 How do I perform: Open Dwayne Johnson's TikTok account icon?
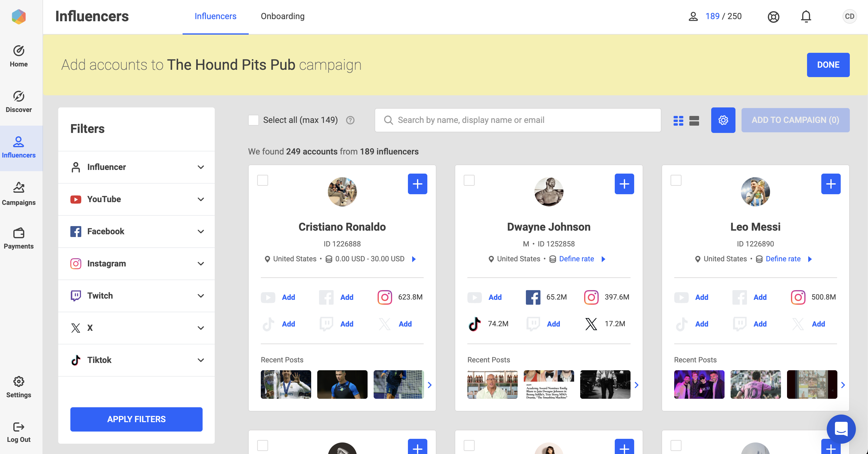(474, 324)
